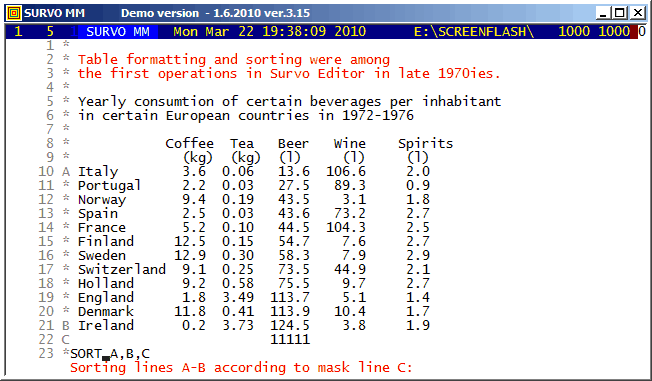This screenshot has width=652, height=381.
Task: Click the 'Yearly consumtion of certain beverages' line
Action: click(x=290, y=102)
